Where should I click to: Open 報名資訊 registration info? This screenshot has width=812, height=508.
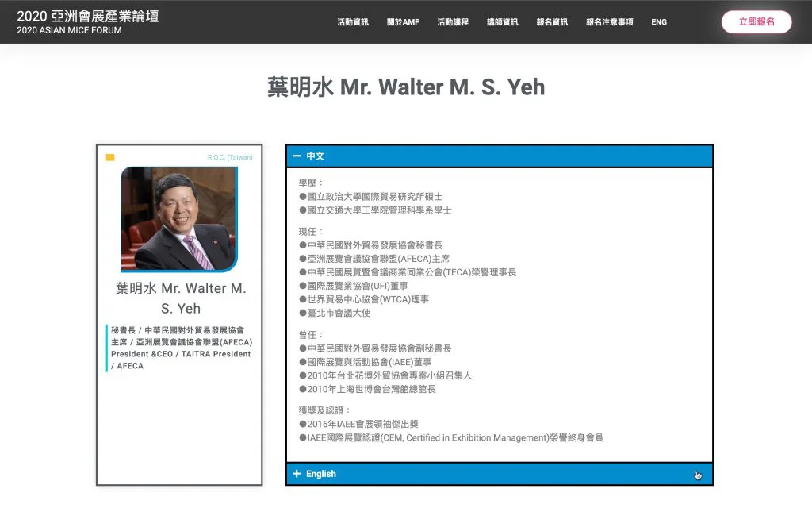552,22
